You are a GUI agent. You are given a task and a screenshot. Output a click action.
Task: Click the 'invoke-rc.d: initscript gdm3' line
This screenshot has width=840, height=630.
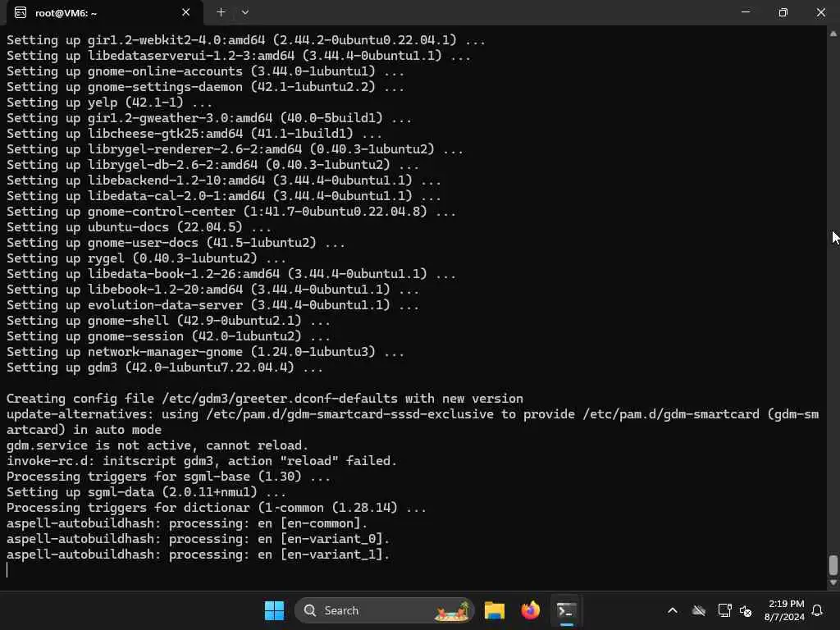(202, 461)
